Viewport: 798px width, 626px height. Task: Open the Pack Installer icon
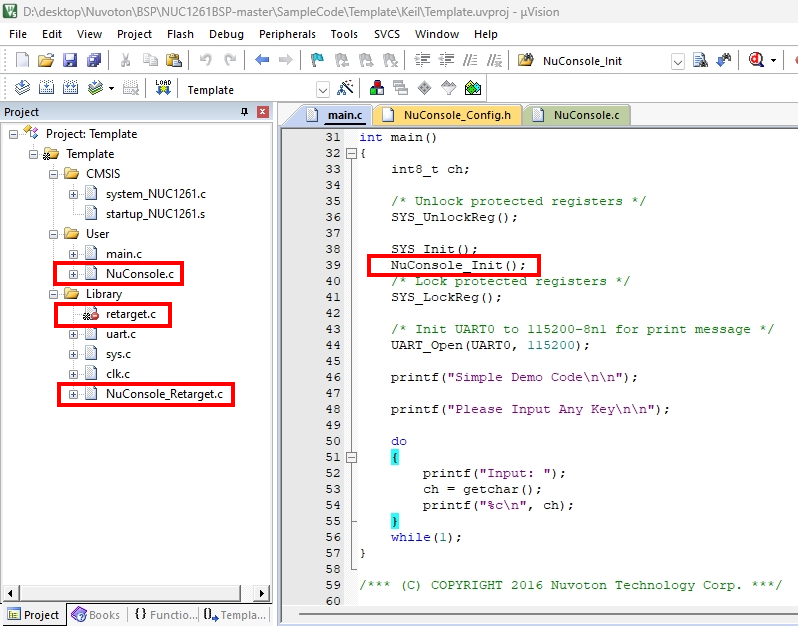tap(473, 88)
